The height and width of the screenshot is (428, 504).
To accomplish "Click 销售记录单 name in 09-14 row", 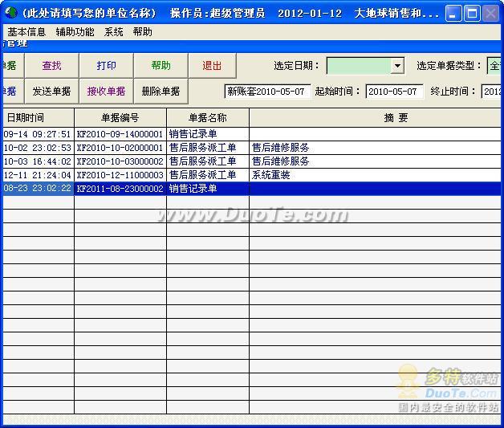I will (208, 134).
